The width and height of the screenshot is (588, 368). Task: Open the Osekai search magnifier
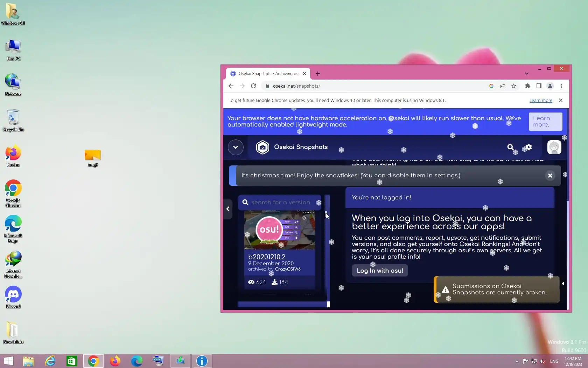[x=511, y=147]
